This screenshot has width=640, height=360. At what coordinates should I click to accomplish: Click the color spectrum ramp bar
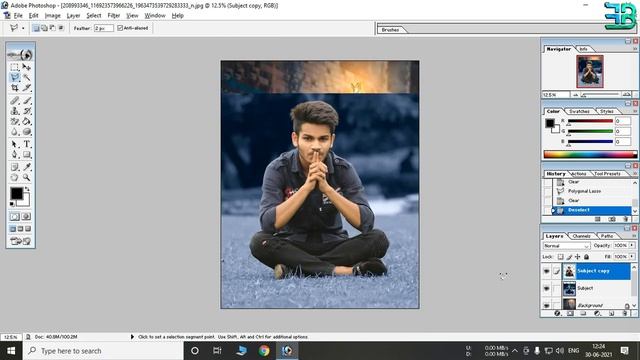[590, 154]
